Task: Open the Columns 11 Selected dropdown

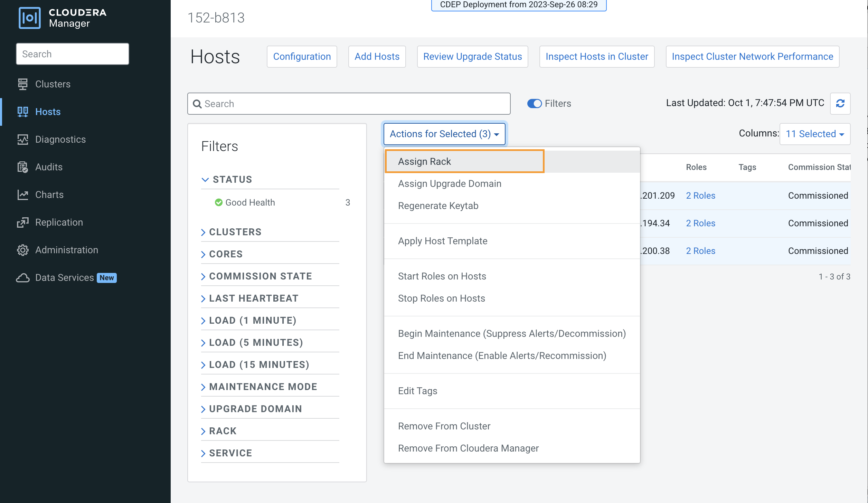Action: pos(814,134)
